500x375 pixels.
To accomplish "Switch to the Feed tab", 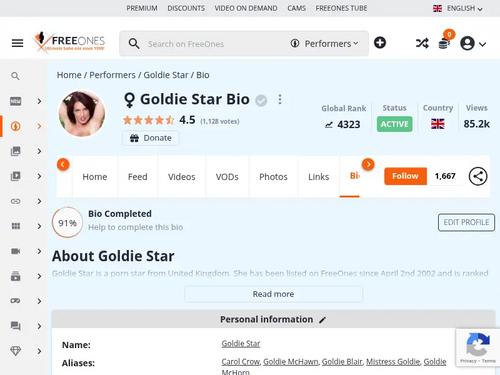I will (x=138, y=177).
